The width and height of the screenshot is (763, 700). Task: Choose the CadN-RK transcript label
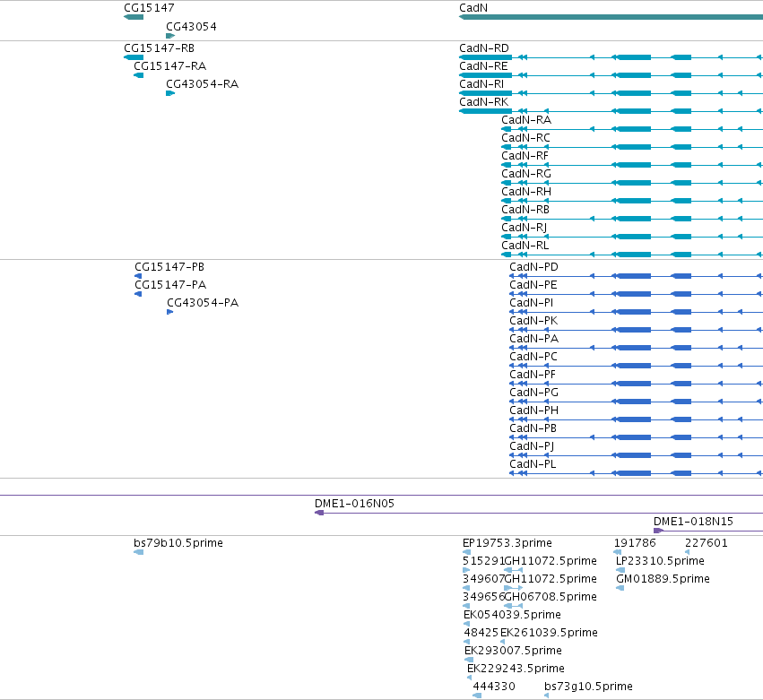point(483,102)
